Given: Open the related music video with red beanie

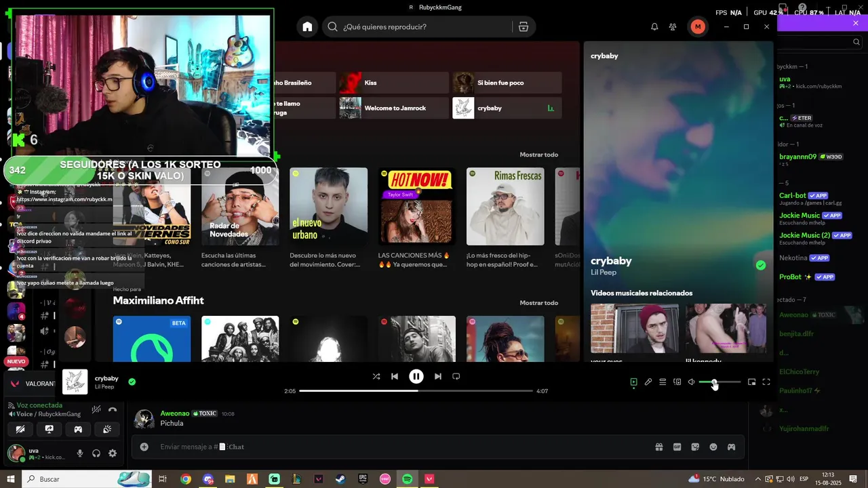Looking at the screenshot, I should click(x=635, y=329).
